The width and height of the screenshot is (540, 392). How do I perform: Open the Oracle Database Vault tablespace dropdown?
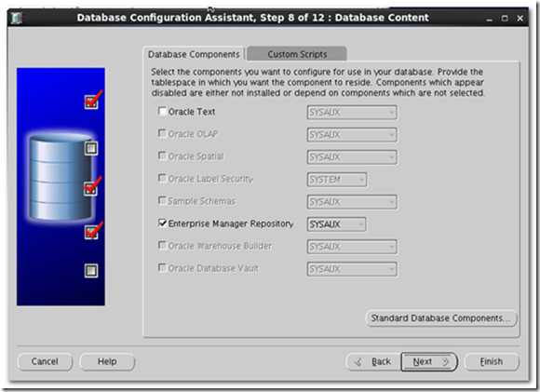[x=352, y=269]
